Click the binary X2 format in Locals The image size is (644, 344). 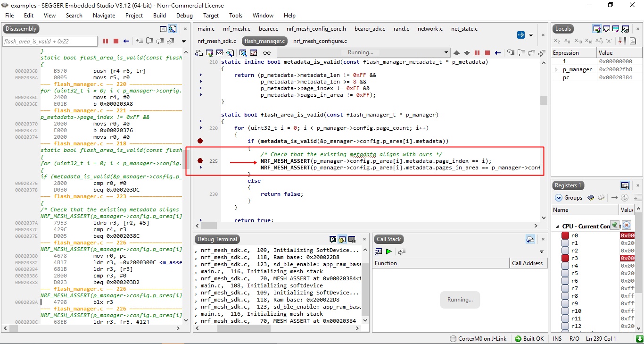point(557,41)
